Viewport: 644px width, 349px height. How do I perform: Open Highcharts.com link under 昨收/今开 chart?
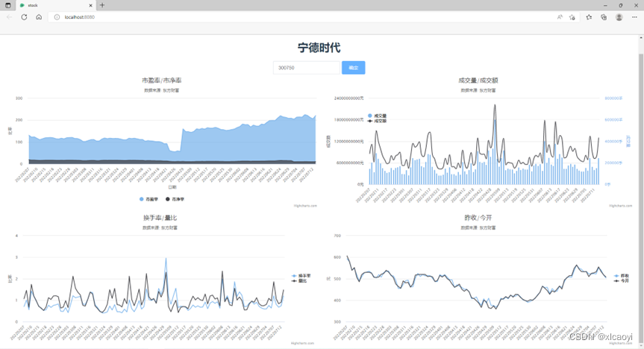pyautogui.click(x=621, y=343)
